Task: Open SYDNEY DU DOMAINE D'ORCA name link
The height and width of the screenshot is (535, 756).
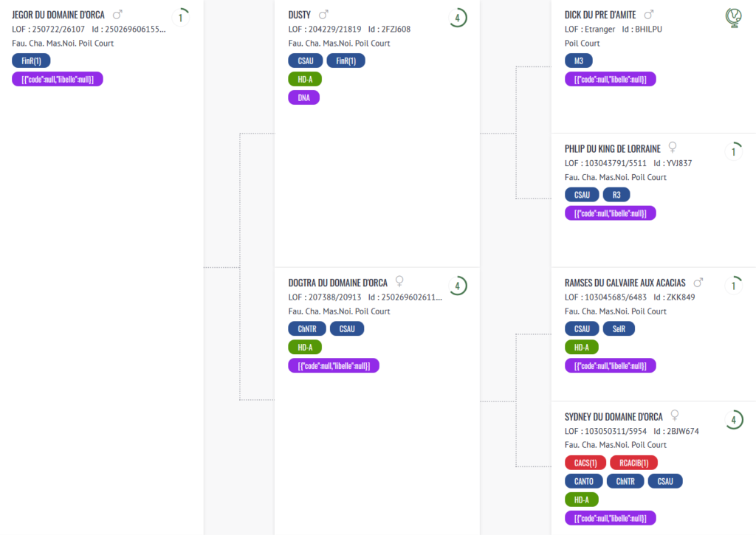Action: point(614,417)
